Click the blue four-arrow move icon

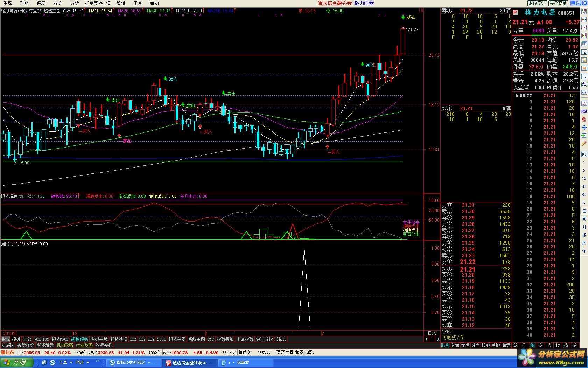584,127
